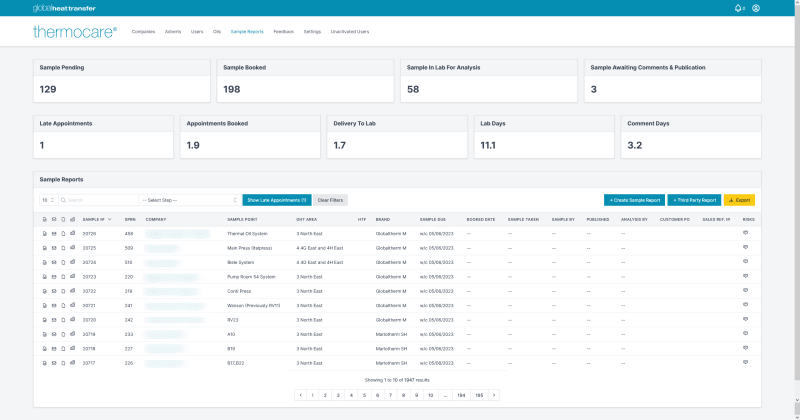Click the Sample In Lab For Analysis card
The image size is (800, 420).
click(x=489, y=81)
